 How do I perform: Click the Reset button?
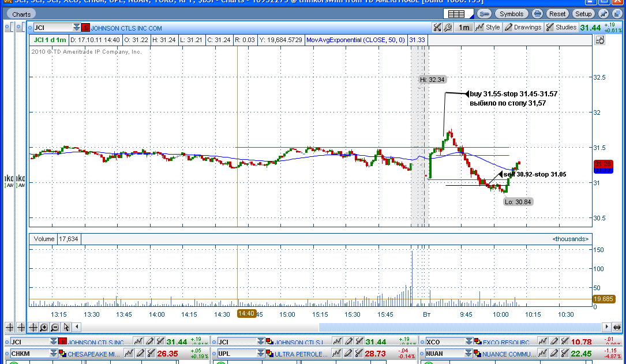click(557, 14)
